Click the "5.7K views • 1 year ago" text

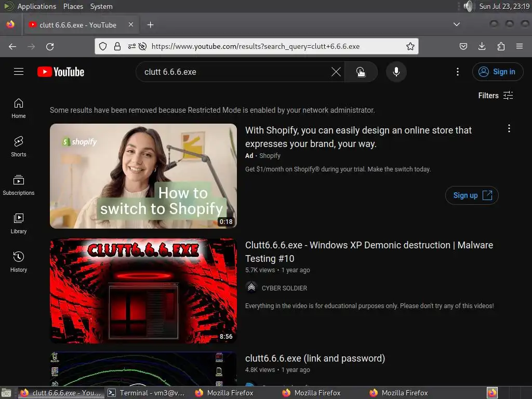[x=277, y=270]
